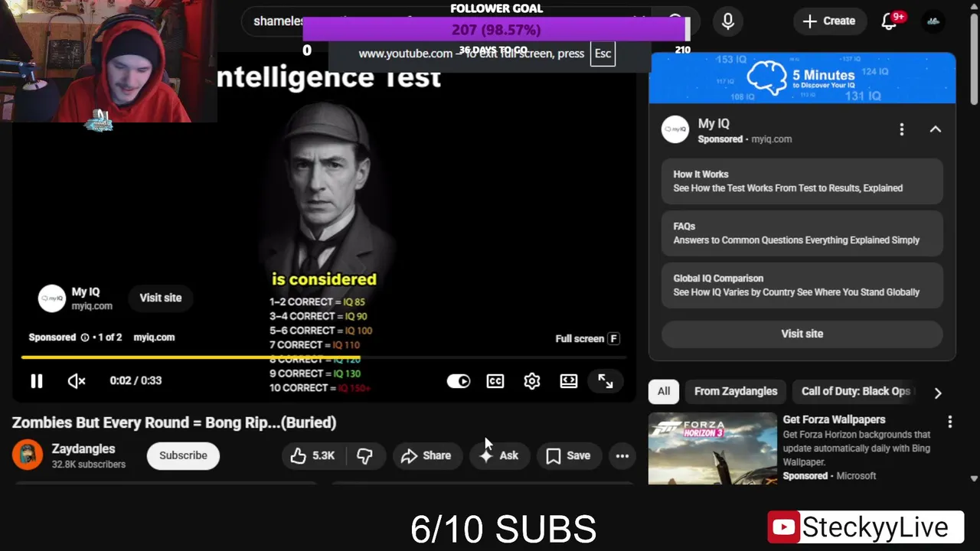Open the notifications bell
Screen dimensions: 980x551
pyautogui.click(x=889, y=21)
